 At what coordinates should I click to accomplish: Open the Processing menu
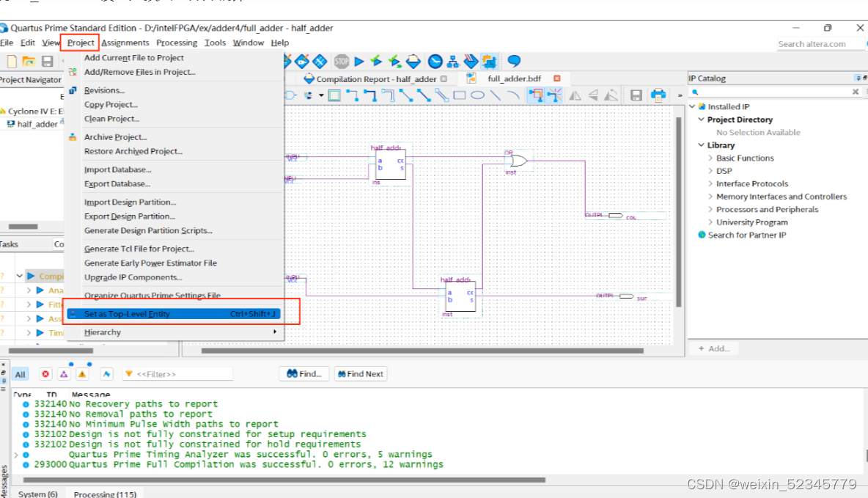177,43
